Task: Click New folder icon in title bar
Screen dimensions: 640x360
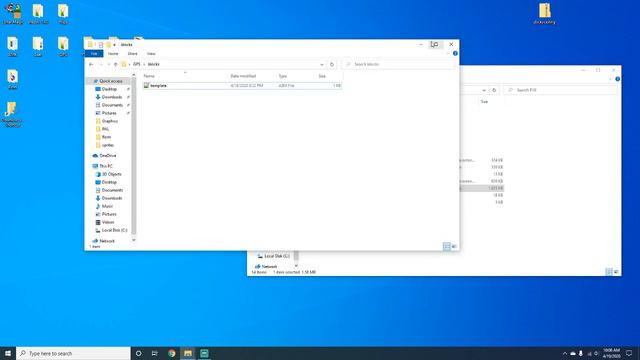Action: coord(109,44)
